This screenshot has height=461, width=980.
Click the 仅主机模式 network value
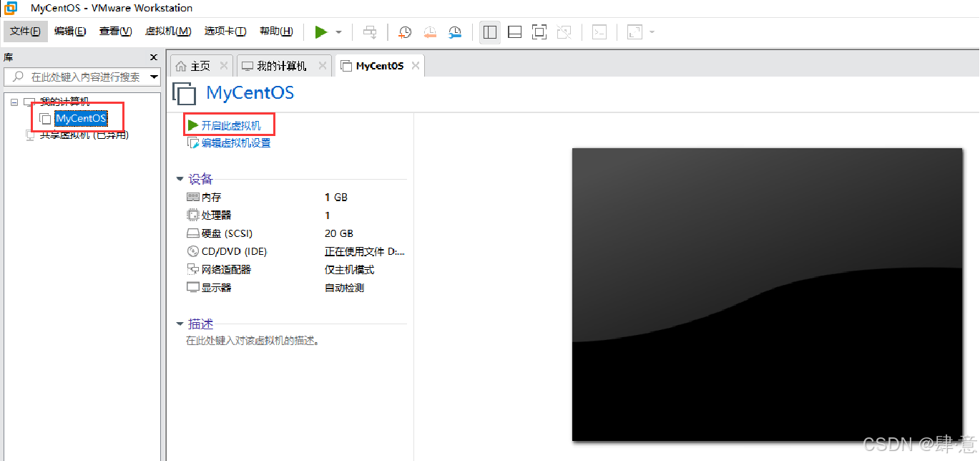click(350, 270)
